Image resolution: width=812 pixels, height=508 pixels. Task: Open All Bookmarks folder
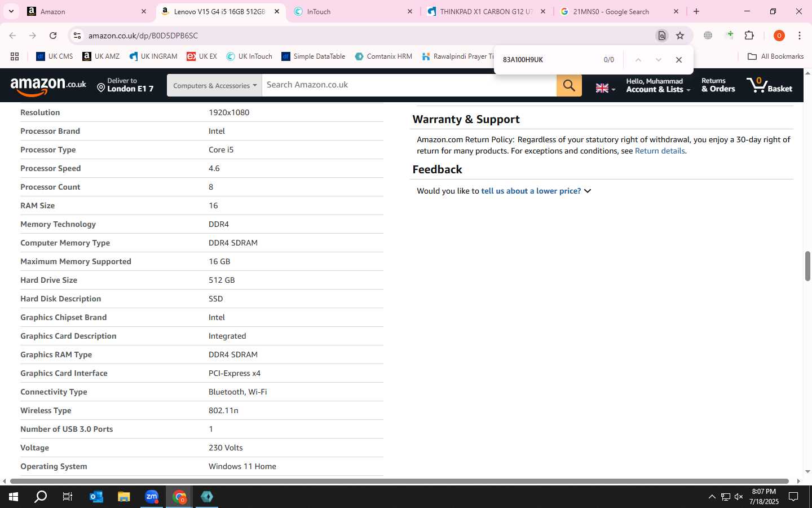pos(775,56)
